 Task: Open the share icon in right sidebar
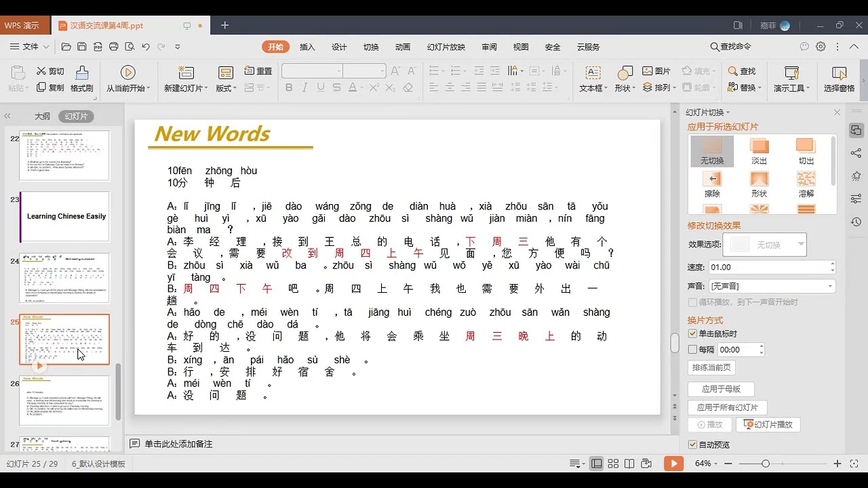coord(856,153)
